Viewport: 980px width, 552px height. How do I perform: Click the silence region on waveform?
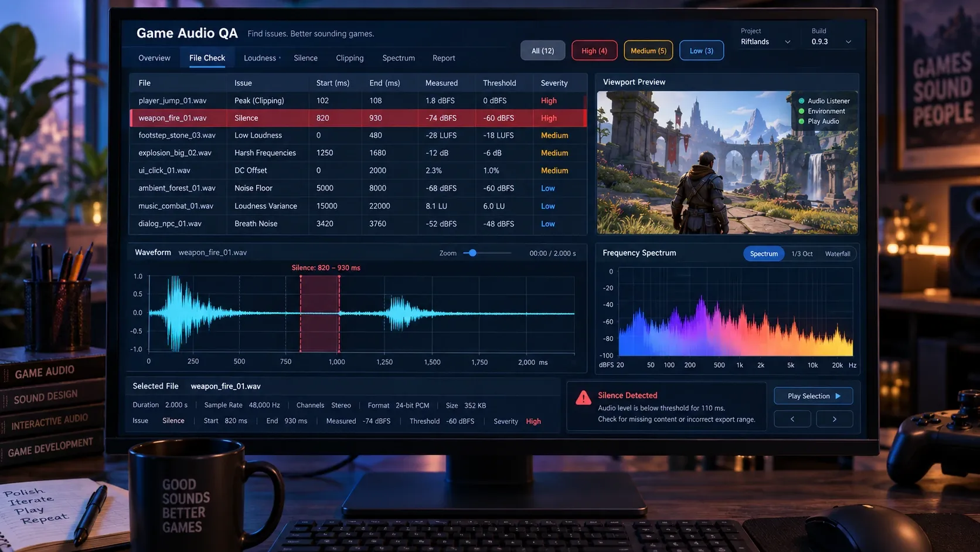point(320,313)
